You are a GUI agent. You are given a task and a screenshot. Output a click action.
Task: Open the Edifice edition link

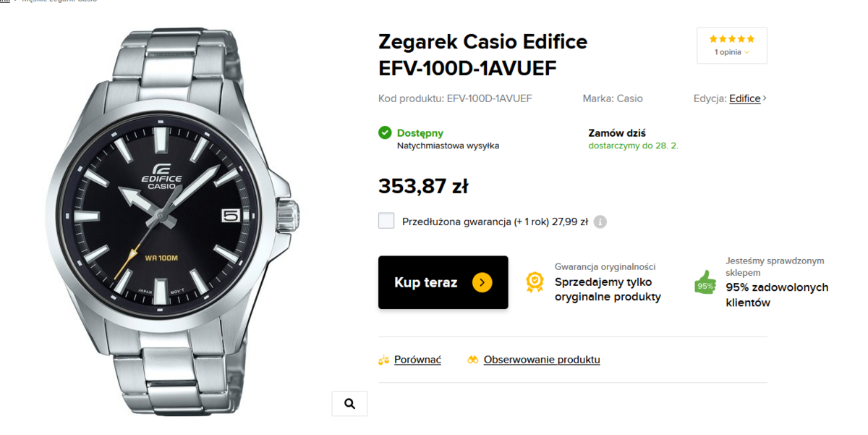[x=745, y=98]
